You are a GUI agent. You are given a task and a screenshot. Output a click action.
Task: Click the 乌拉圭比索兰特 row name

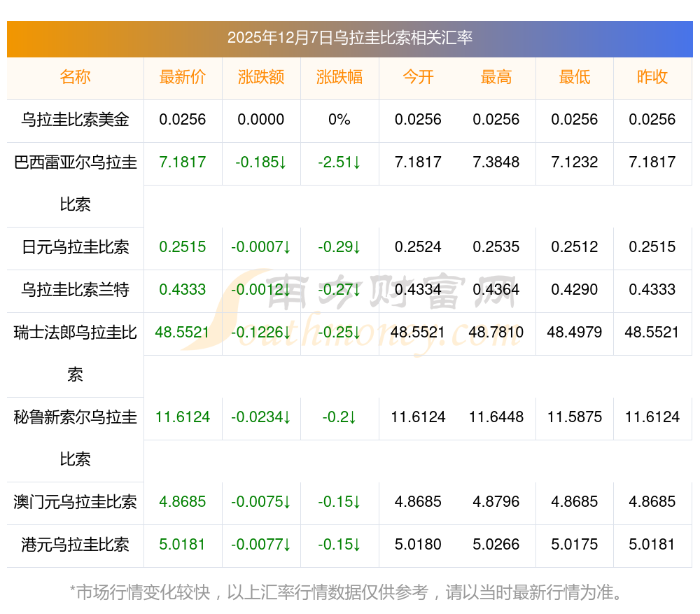(75, 290)
